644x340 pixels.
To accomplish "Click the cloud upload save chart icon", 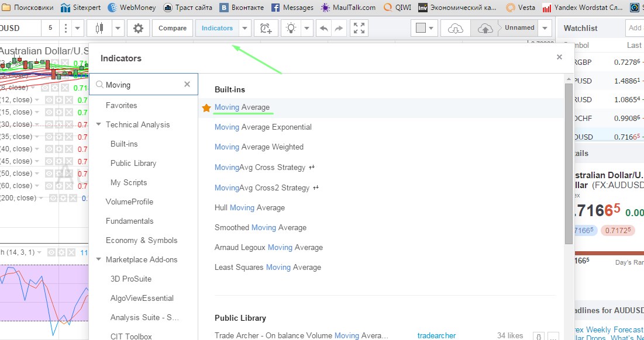I will (x=485, y=28).
